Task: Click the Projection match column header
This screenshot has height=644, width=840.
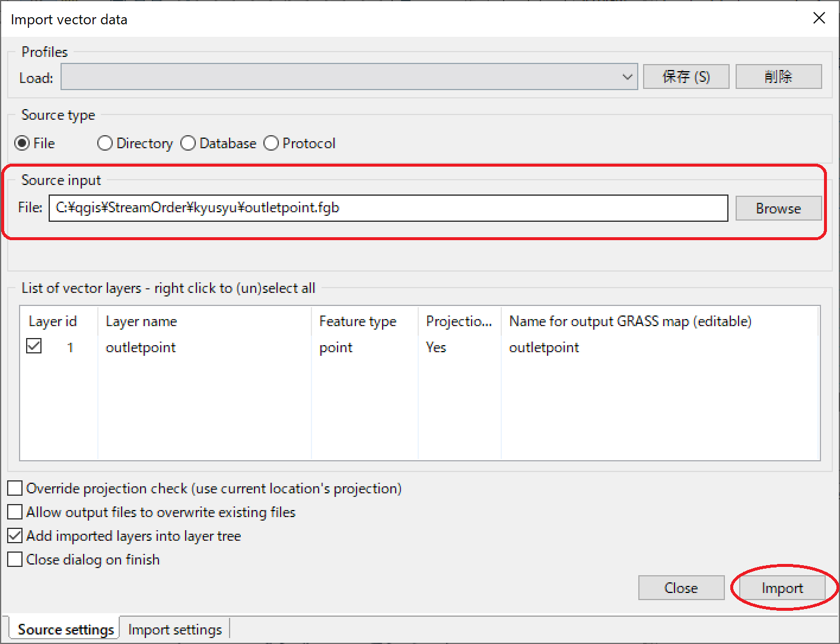Action: (459, 321)
